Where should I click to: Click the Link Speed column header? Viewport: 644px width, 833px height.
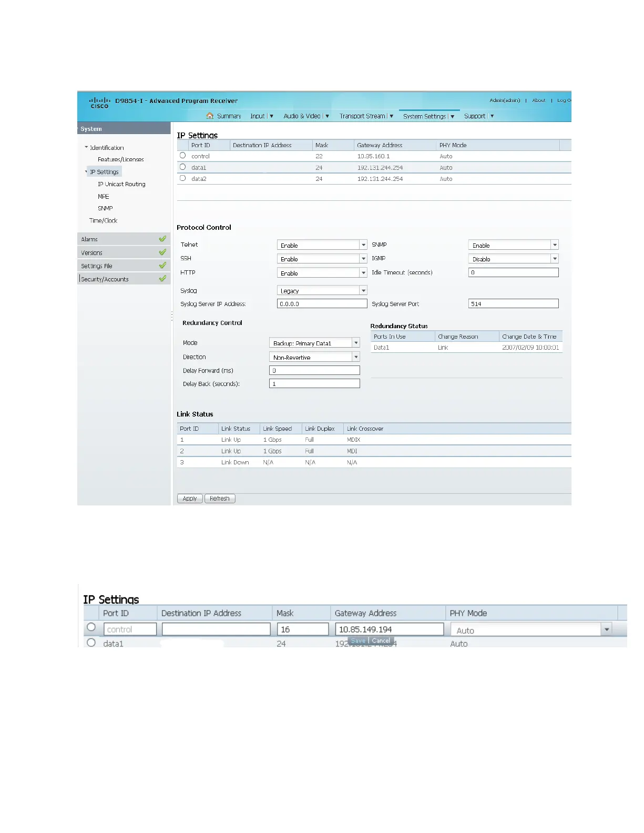(x=281, y=429)
